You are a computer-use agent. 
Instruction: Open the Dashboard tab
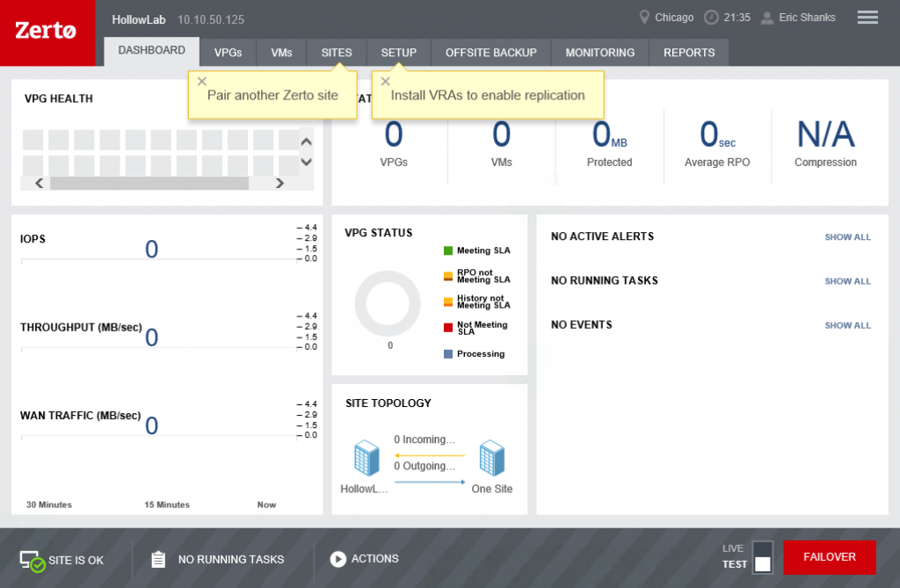151,50
